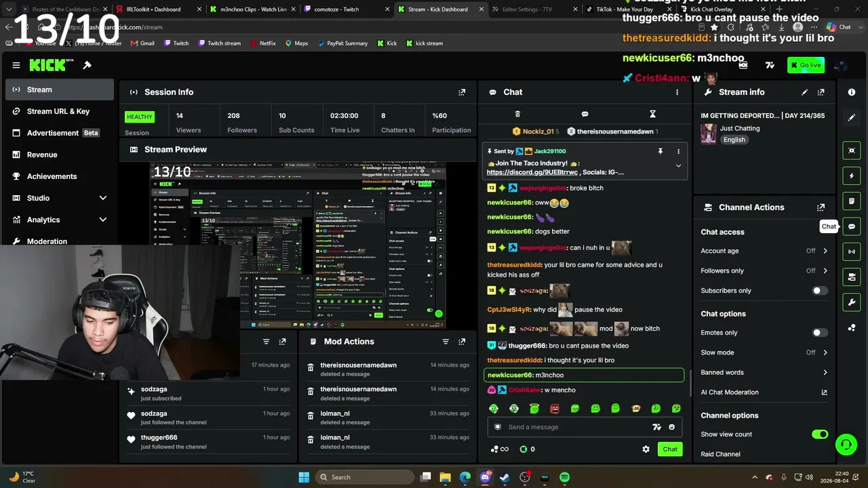The image size is (868, 488).
Task: Open the Chat panel options menu
Action: pos(677,92)
